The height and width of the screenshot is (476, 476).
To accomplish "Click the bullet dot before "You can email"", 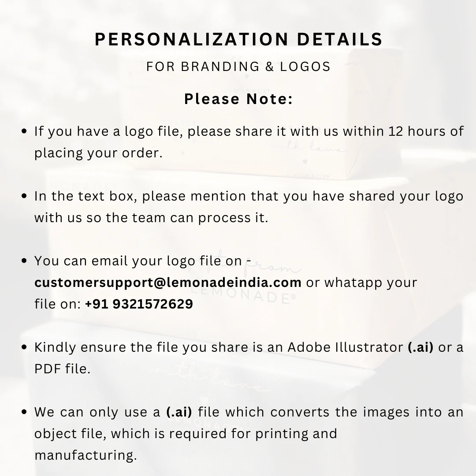I will (25, 261).
